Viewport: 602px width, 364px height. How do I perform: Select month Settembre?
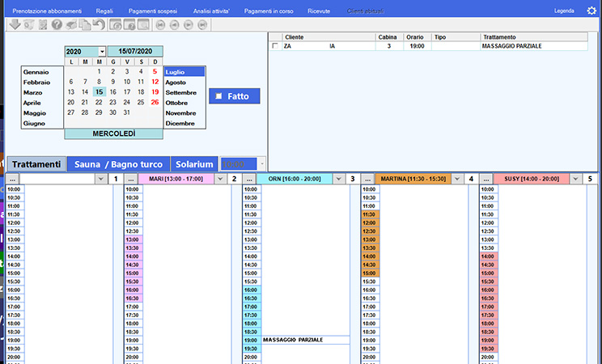pos(180,92)
